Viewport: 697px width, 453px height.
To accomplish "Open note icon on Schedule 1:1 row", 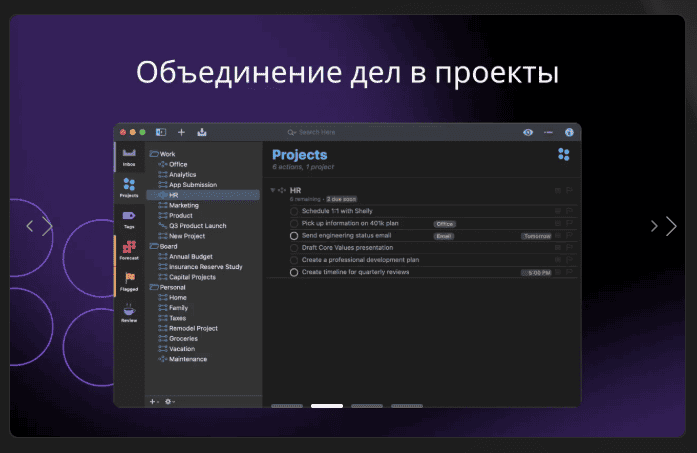I will (558, 211).
